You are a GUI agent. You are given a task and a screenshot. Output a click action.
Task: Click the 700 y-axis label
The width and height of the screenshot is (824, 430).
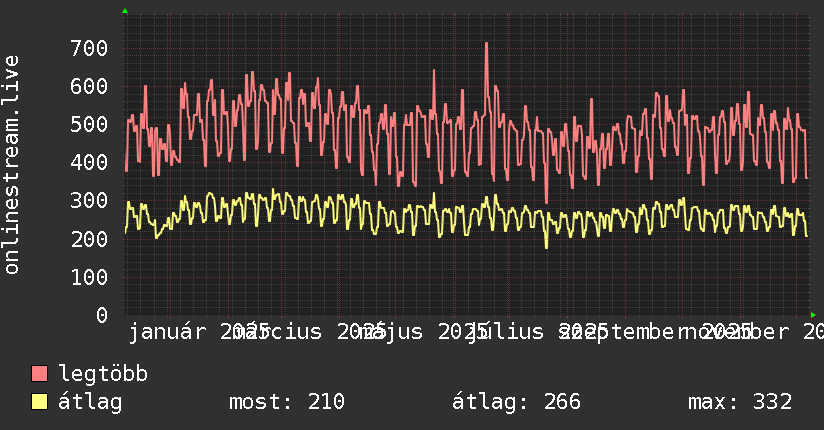click(89, 48)
